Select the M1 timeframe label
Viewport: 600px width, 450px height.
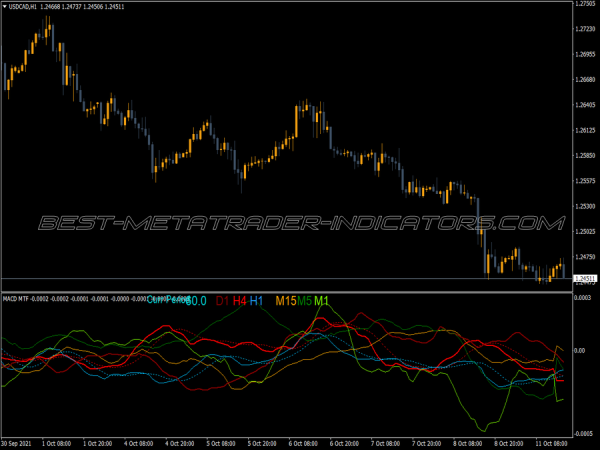coord(321,301)
